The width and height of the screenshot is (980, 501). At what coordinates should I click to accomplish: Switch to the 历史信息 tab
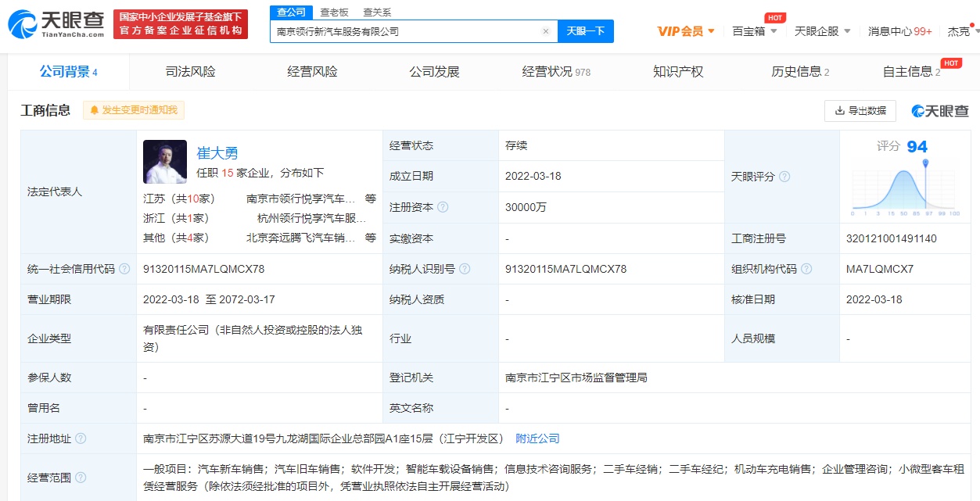pyautogui.click(x=800, y=72)
